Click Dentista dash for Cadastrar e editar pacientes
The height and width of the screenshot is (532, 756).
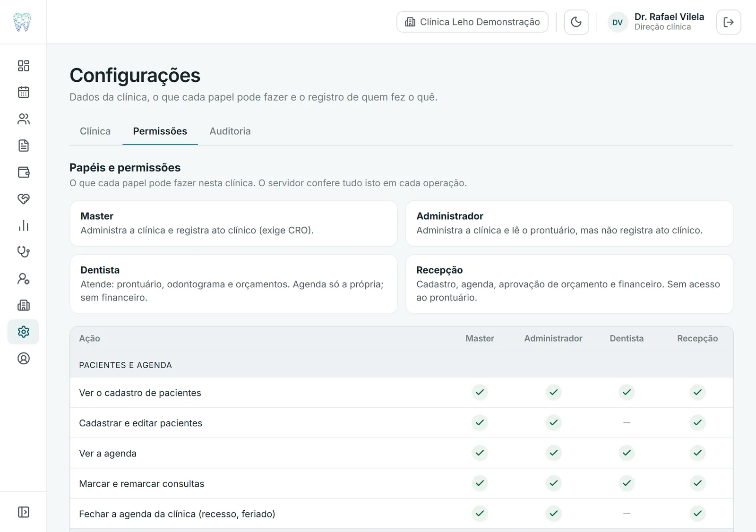point(627,422)
